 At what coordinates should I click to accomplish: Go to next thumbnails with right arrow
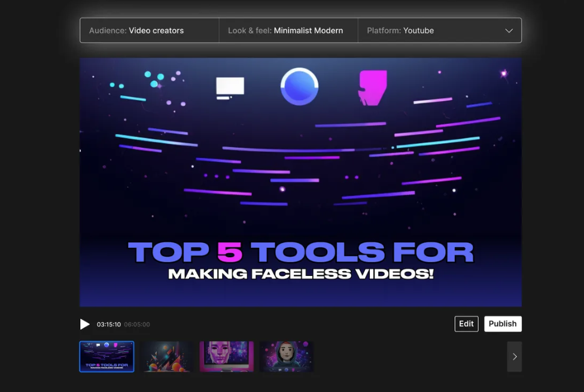pyautogui.click(x=514, y=357)
